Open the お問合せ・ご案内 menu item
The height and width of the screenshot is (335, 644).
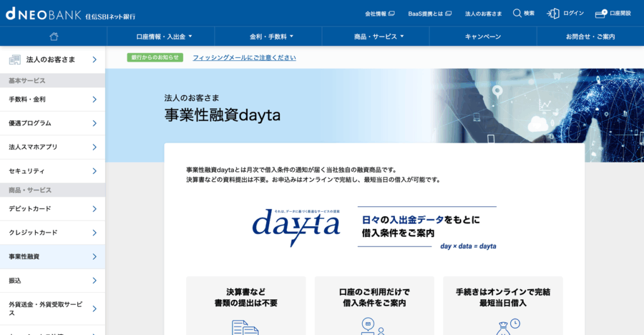coord(590,36)
